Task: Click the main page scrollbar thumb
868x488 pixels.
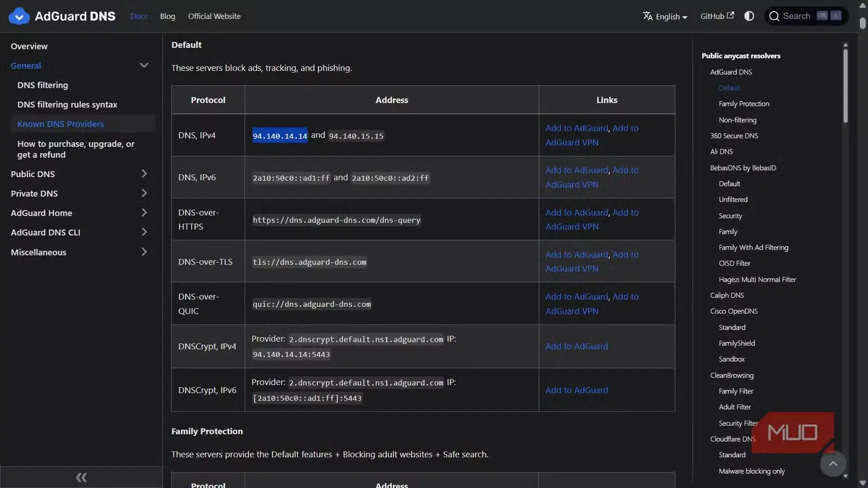Action: pyautogui.click(x=863, y=22)
